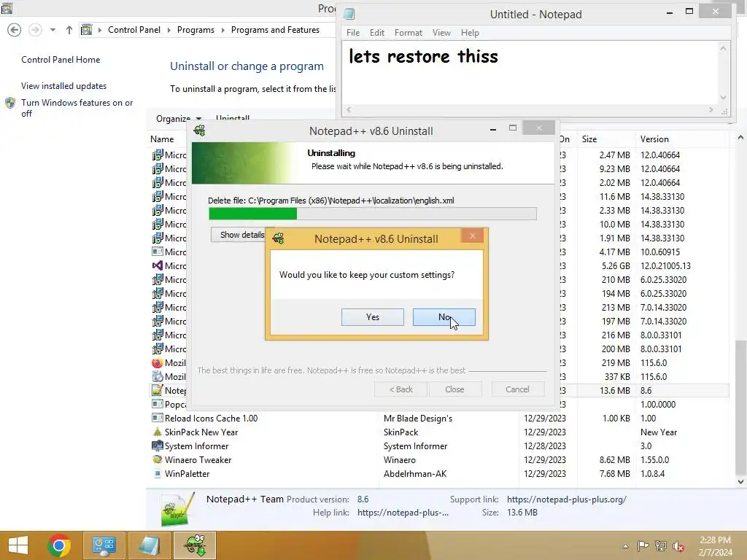This screenshot has width=747, height=560.
Task: Click Yes to keep custom settings
Action: point(372,317)
